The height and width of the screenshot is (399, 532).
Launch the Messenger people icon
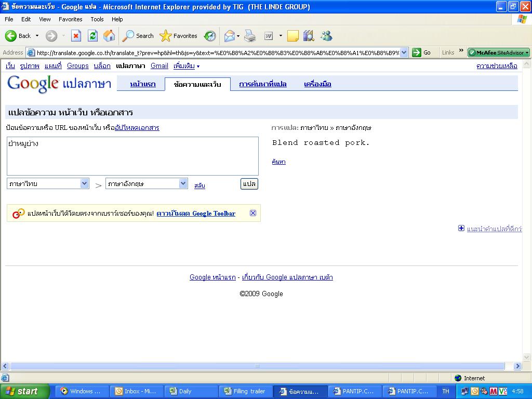tap(326, 36)
